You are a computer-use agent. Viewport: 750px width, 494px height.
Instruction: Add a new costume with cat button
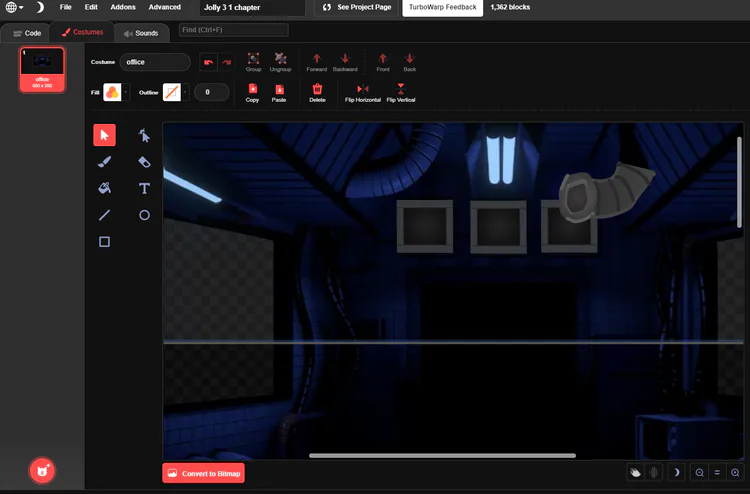click(43, 471)
